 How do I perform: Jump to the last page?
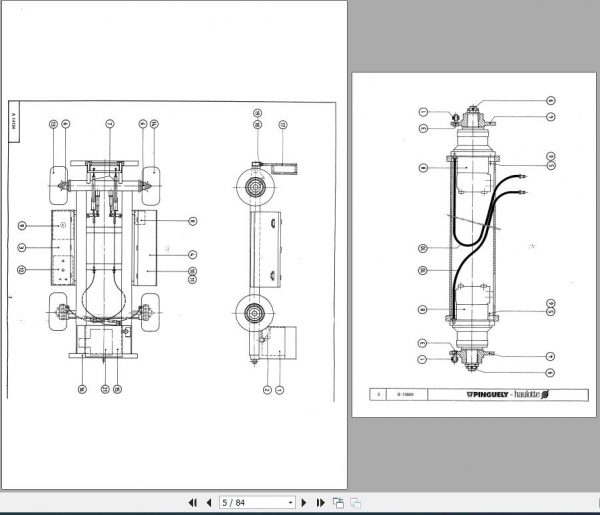pyautogui.click(x=321, y=502)
